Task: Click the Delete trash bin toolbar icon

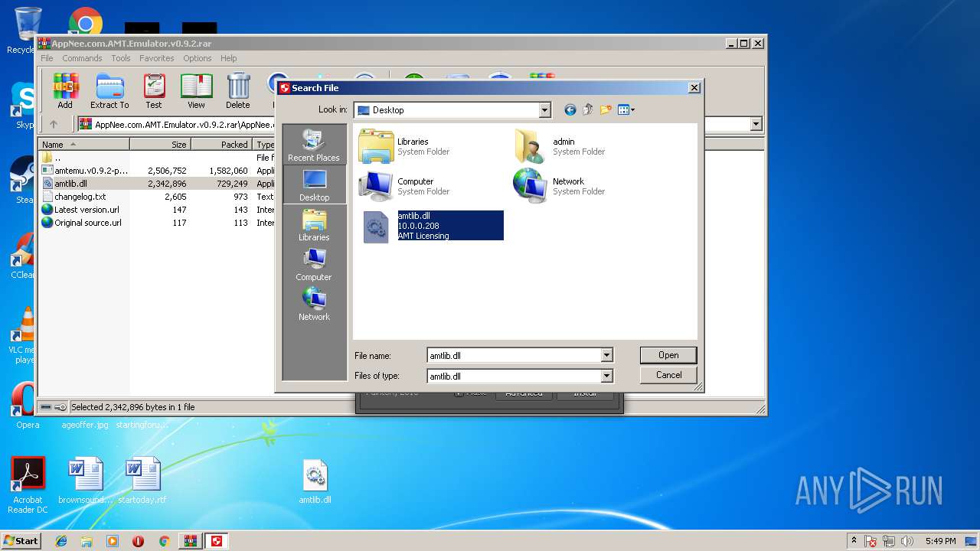Action: pos(238,91)
